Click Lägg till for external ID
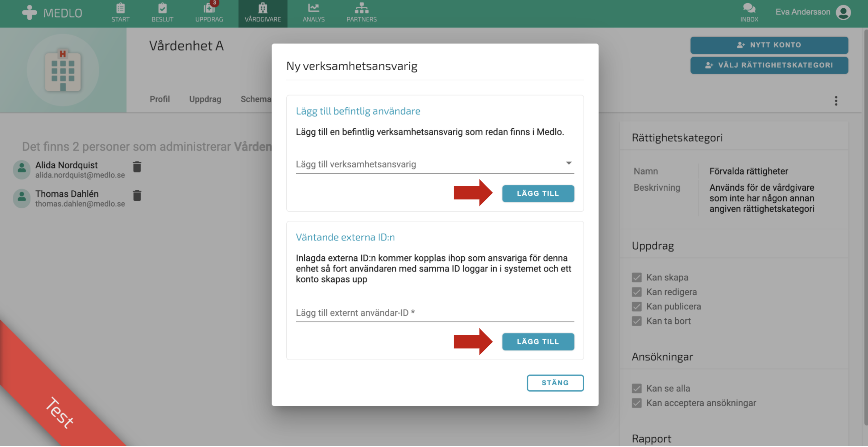Viewport: 868px width, 447px height. coord(538,342)
